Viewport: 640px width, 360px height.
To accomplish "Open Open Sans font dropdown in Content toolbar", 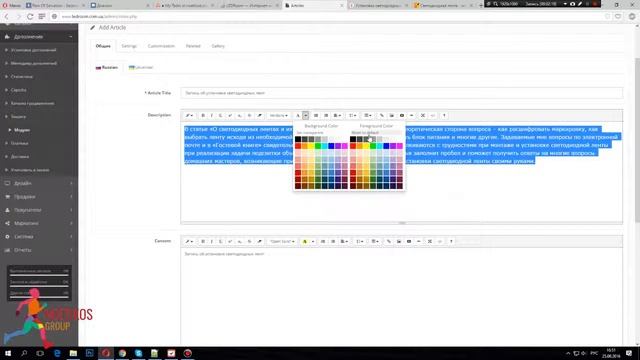I will (x=282, y=241).
